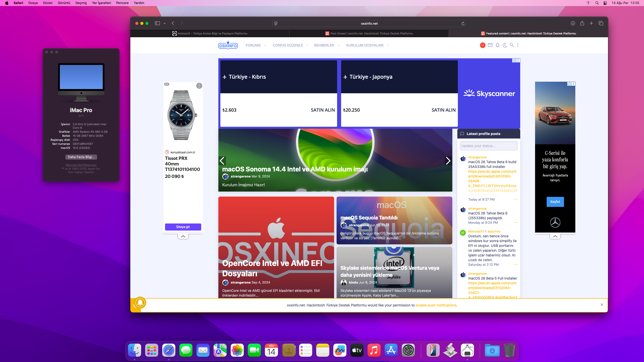
Task: Open Launchpad from the Dock
Action: (152, 350)
